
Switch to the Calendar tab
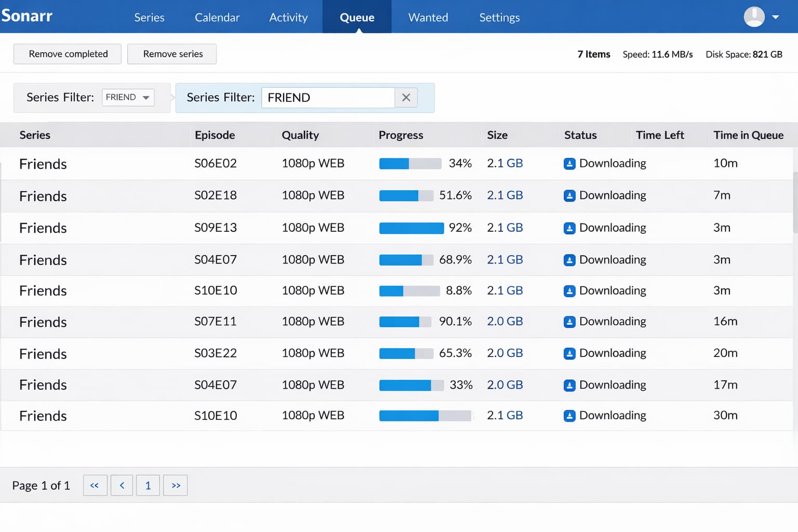tap(217, 18)
